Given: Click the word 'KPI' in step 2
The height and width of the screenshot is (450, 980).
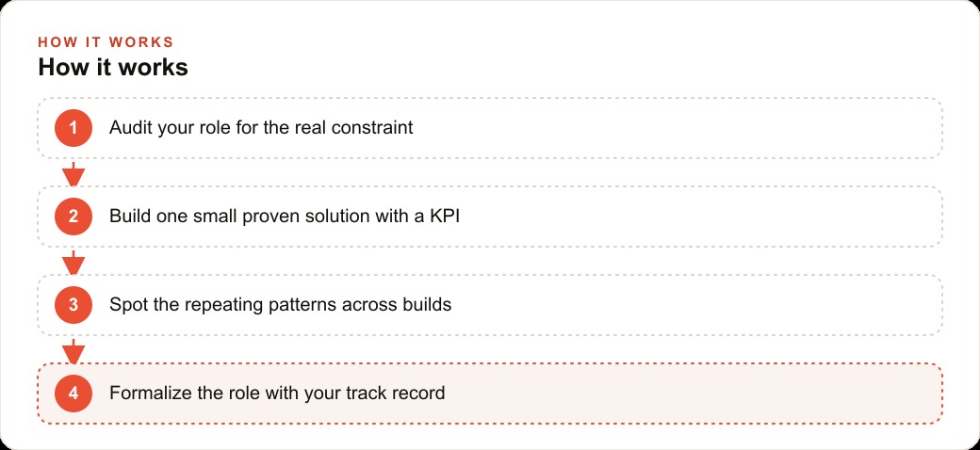Looking at the screenshot, I should [x=445, y=217].
